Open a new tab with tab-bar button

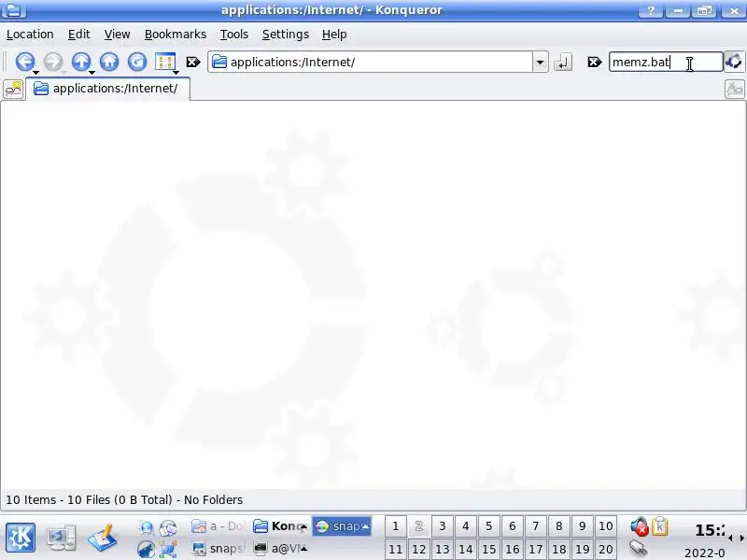[13, 89]
